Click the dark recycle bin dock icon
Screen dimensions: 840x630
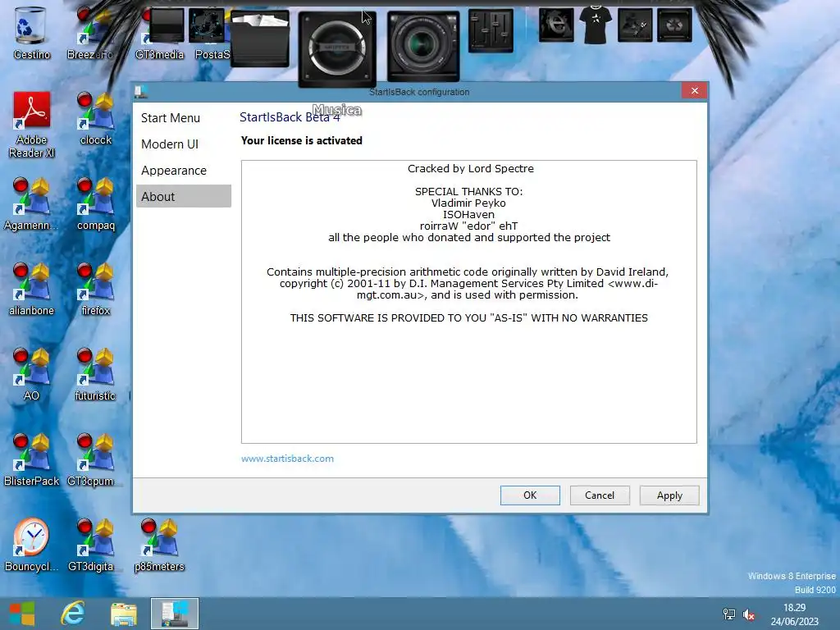point(674,25)
